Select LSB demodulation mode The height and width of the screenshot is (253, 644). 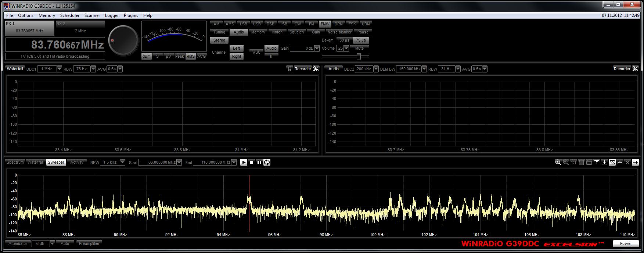tap(244, 24)
